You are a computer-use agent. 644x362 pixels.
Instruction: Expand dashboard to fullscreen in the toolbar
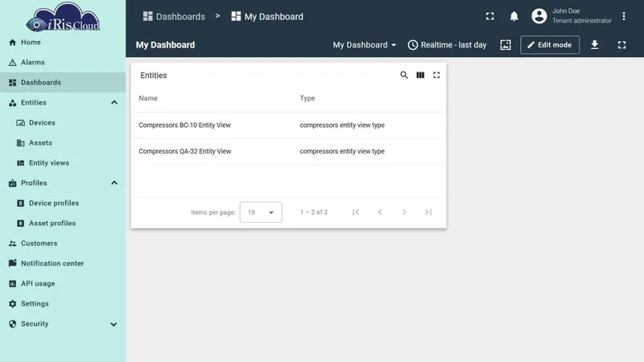pos(621,45)
